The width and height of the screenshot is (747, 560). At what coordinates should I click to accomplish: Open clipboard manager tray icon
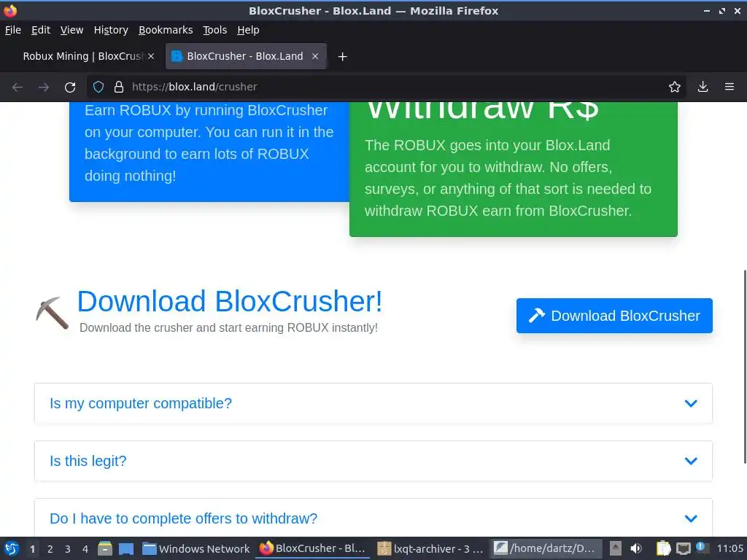click(x=664, y=548)
